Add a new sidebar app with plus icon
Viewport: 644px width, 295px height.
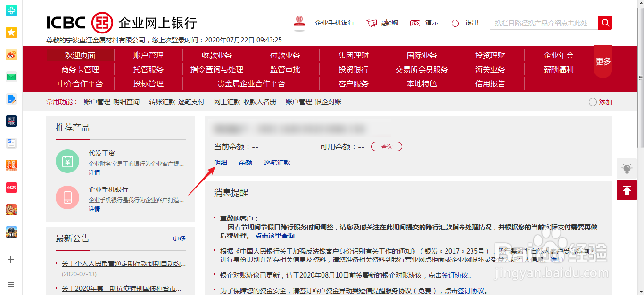11,260
